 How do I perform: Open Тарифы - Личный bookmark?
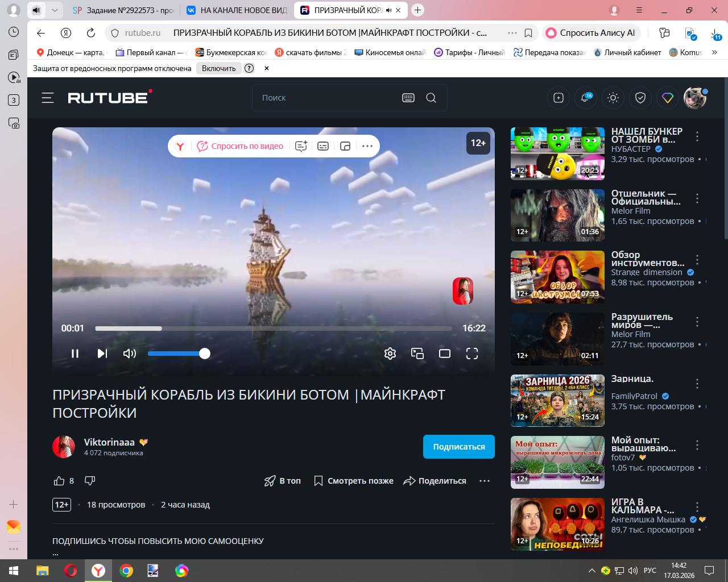coord(470,52)
